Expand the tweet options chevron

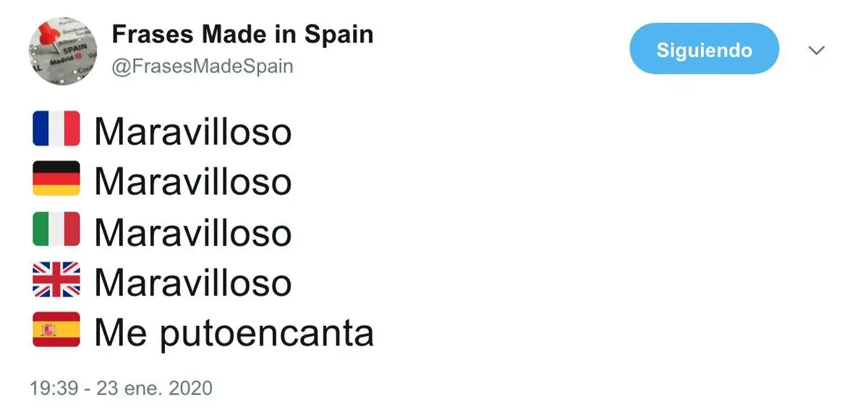tap(817, 51)
